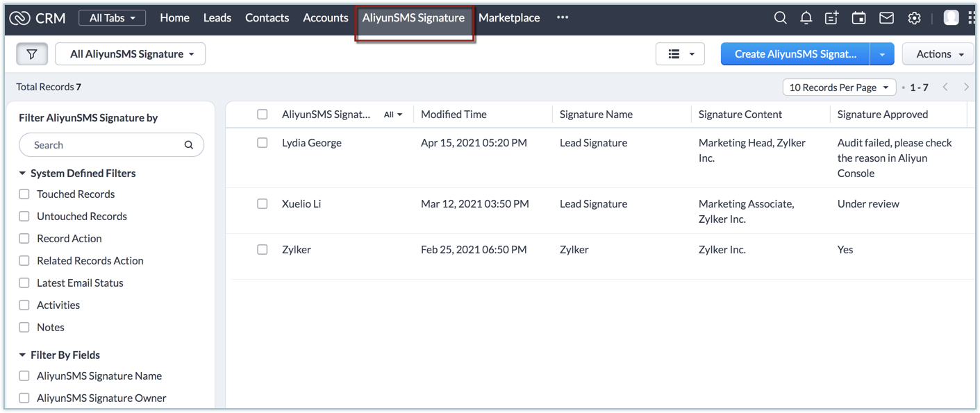This screenshot has width=980, height=413.
Task: Click Create AliyunSMS Signature button
Action: point(795,54)
